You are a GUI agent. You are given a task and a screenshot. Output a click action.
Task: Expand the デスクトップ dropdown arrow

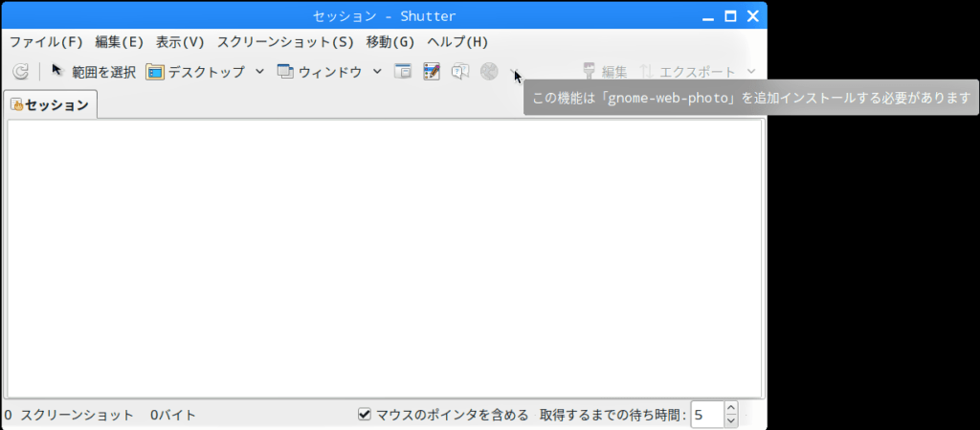click(x=260, y=71)
